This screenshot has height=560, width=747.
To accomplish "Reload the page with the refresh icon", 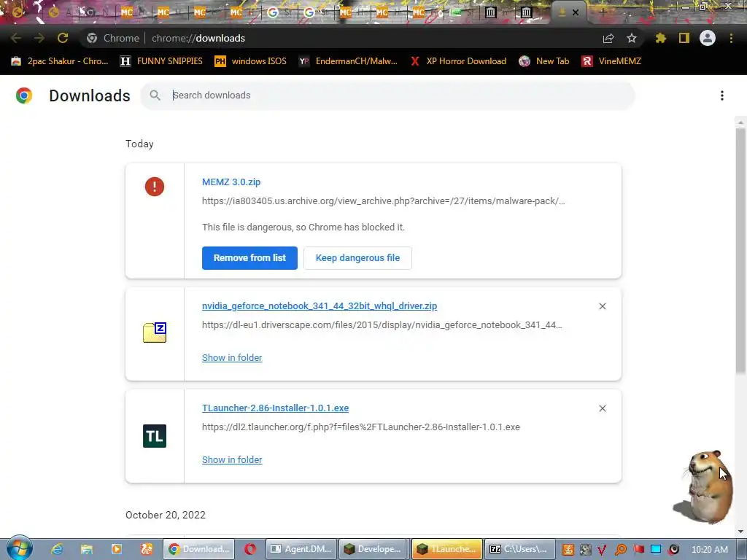I will [x=63, y=38].
